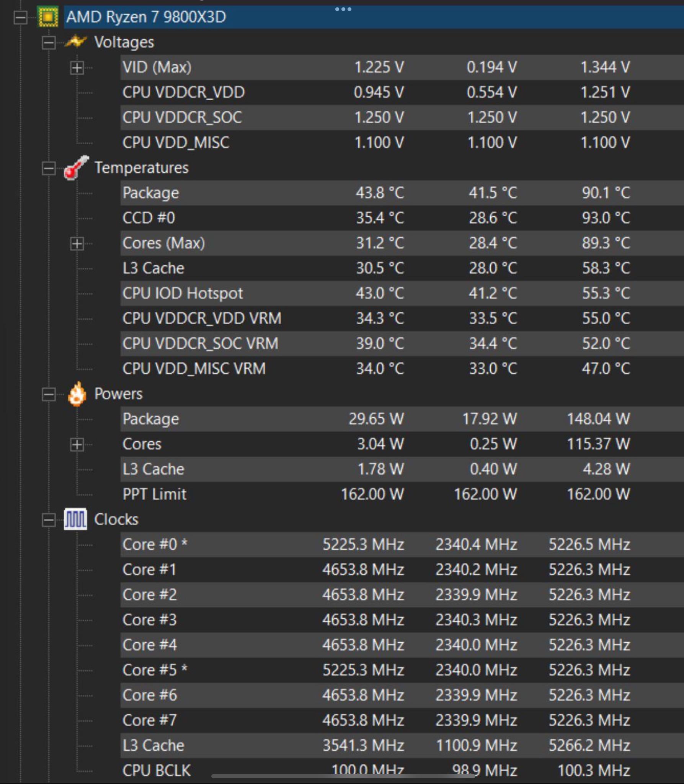Click the 17.92 W Package minimum power
Viewport: 684px width, 784px height.
[489, 419]
